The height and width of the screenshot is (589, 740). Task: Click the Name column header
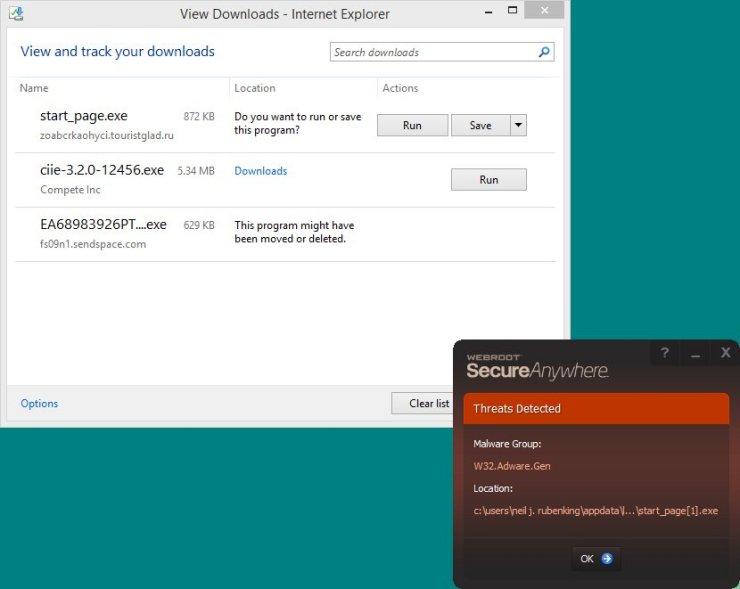click(34, 88)
